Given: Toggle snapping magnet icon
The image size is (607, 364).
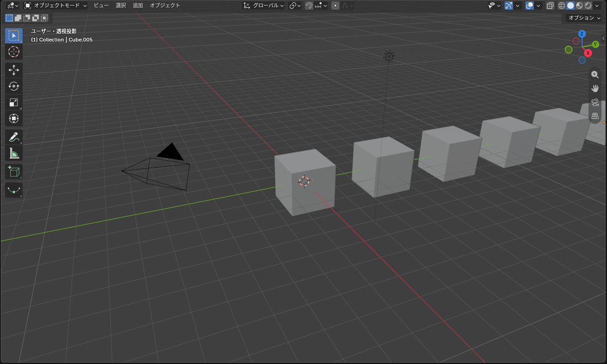Looking at the screenshot, I should coord(309,6).
